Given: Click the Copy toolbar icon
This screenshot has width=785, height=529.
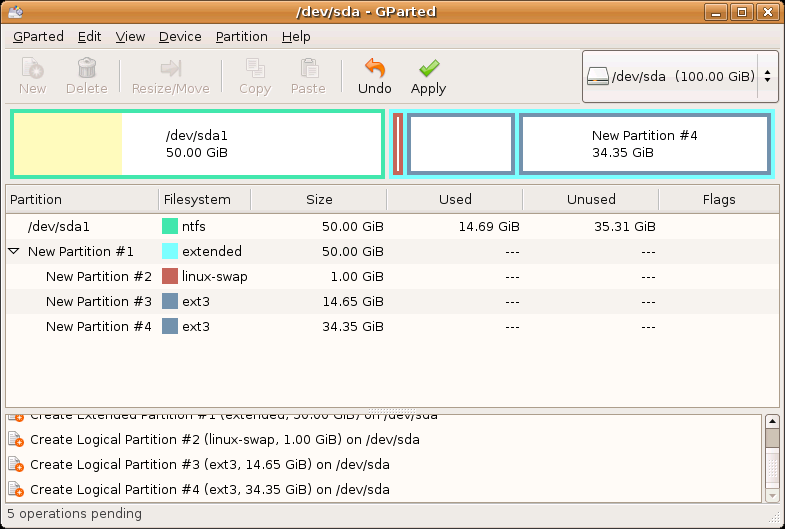Looking at the screenshot, I should 255,68.
